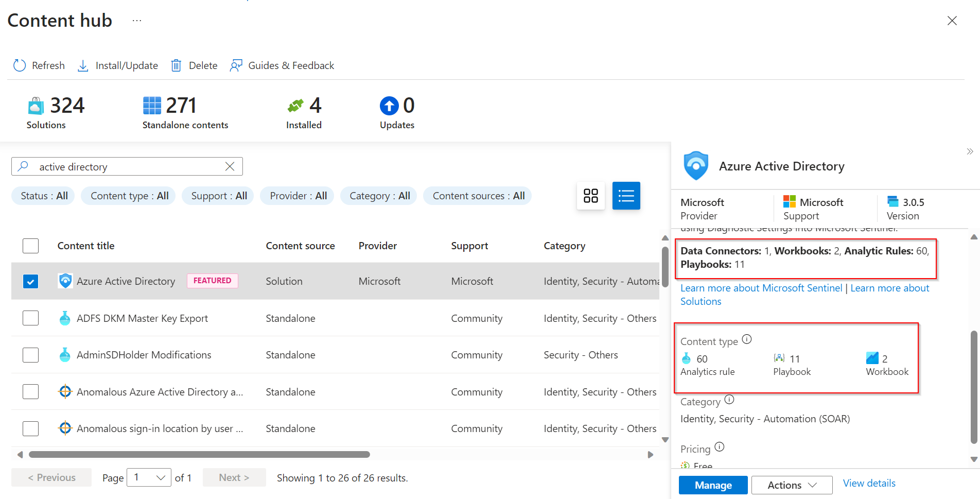Click the details pane vertical scrollbar
The height and width of the screenshot is (499, 980).
(x=974, y=386)
